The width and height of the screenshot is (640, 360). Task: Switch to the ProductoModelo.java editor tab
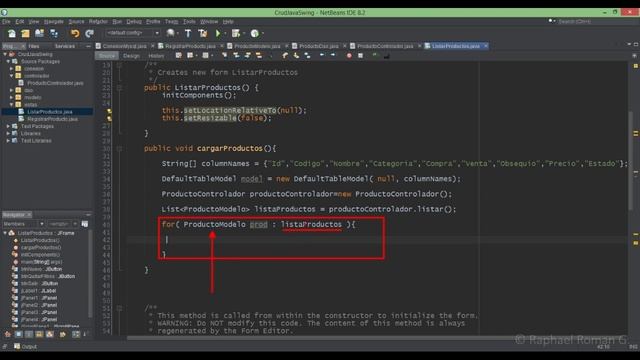[x=257, y=46]
